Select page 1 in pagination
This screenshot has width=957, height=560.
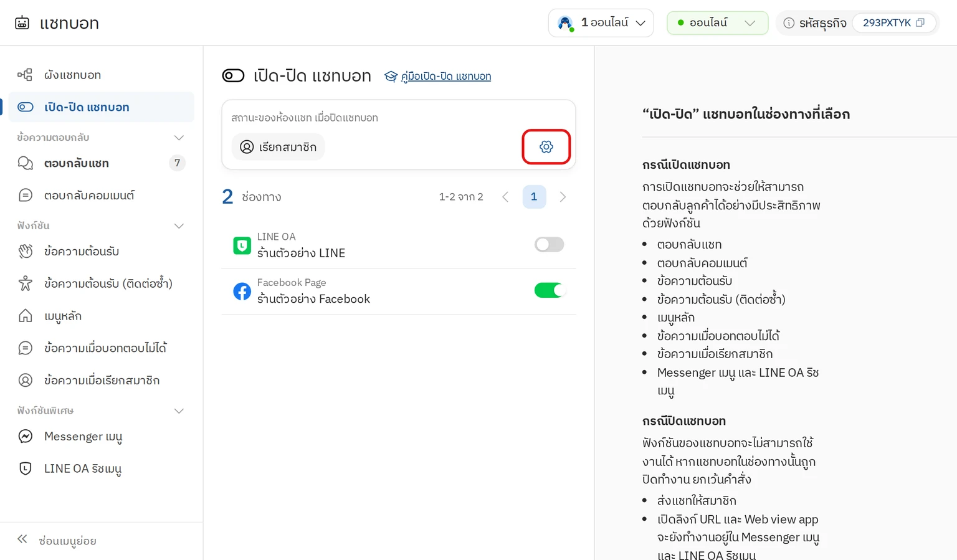[x=534, y=197]
